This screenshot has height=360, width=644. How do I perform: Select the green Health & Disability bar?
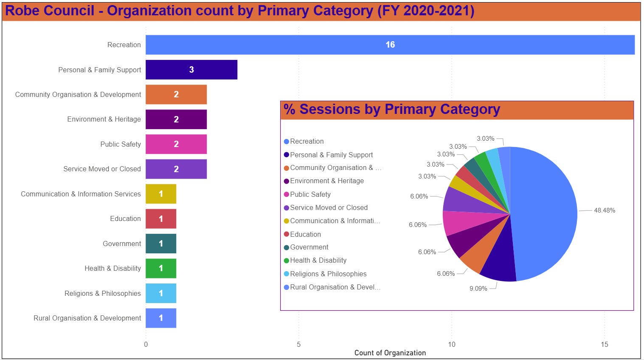(x=160, y=268)
